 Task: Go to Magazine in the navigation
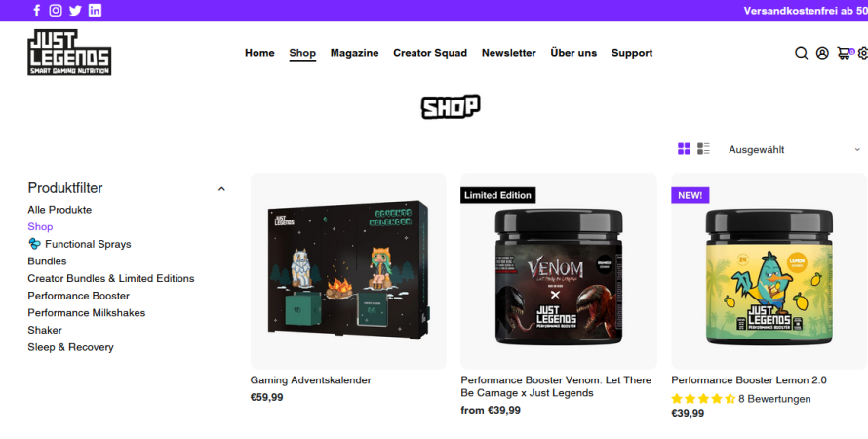[354, 53]
